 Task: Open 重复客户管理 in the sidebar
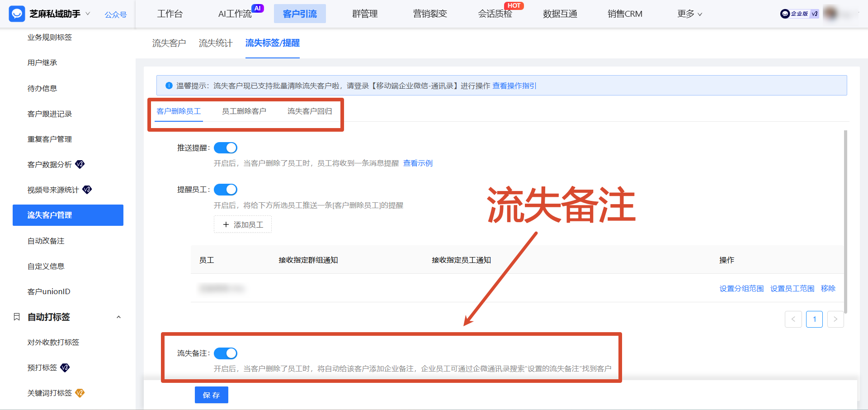click(x=50, y=139)
